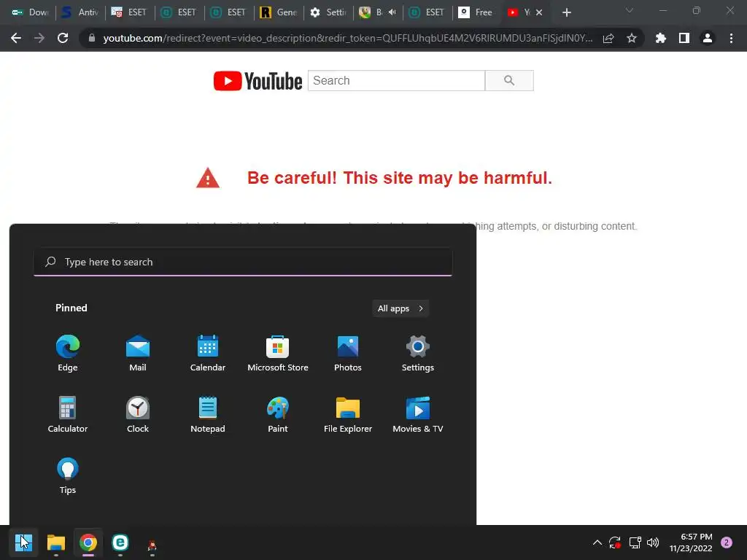Switch to the Free tab
The width and height of the screenshot is (747, 560).
point(475,12)
